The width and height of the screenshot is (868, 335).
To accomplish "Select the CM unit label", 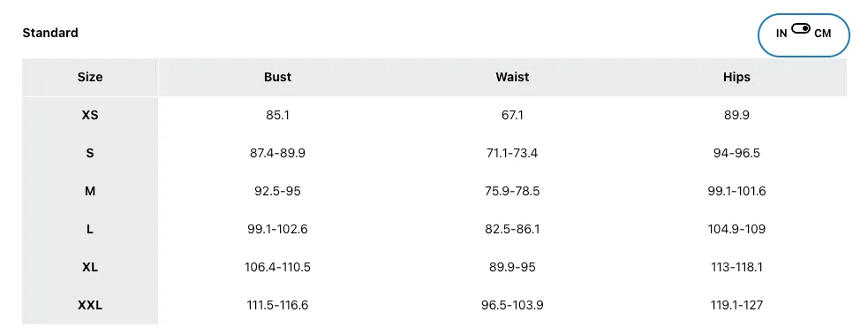I will tap(823, 34).
